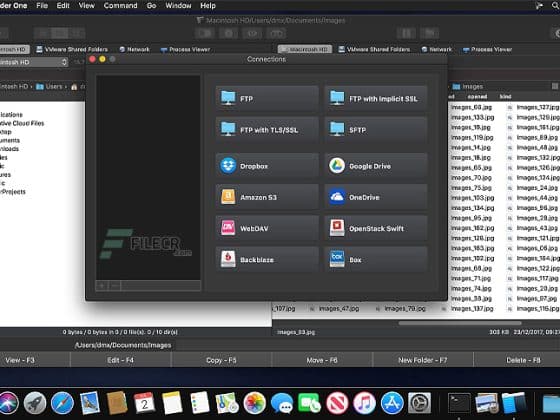The width and height of the screenshot is (560, 420).
Task: Select images_119.jpg file
Action: pyautogui.click(x=471, y=137)
